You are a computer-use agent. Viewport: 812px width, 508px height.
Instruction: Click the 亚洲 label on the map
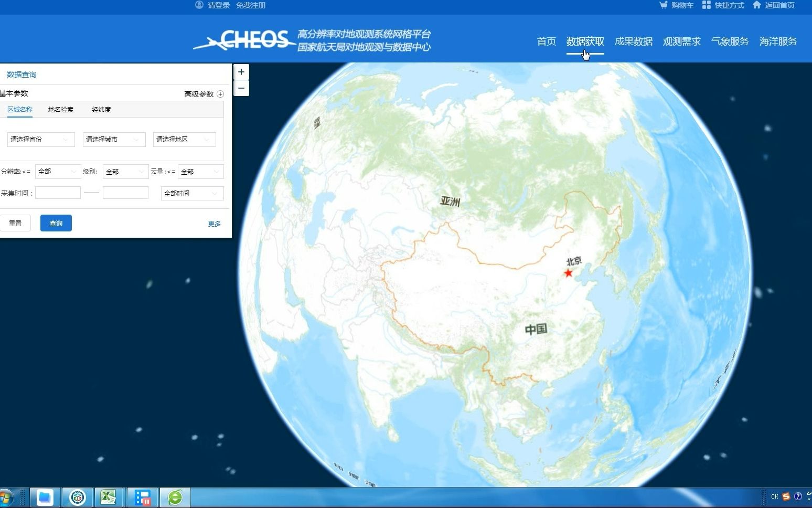click(x=450, y=202)
